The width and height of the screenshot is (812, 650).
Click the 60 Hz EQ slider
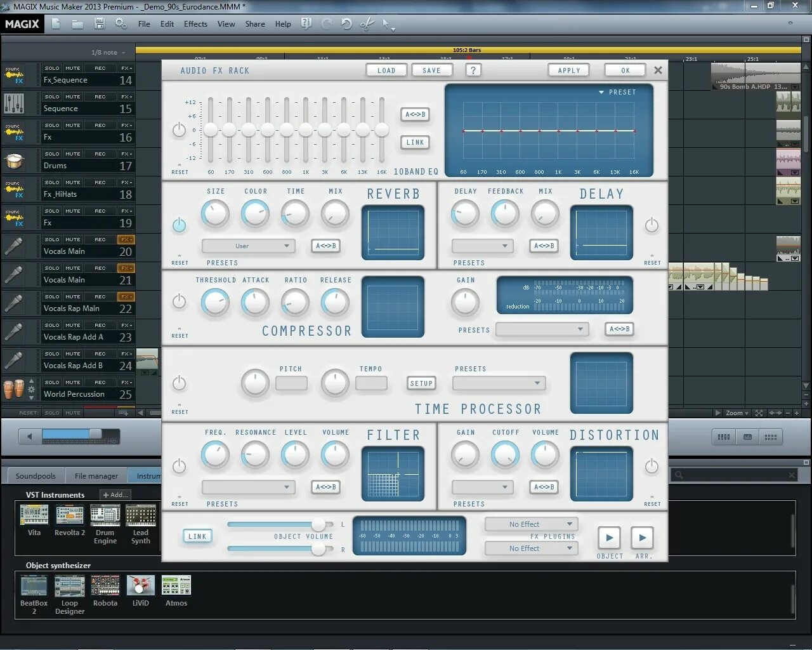[x=211, y=130]
